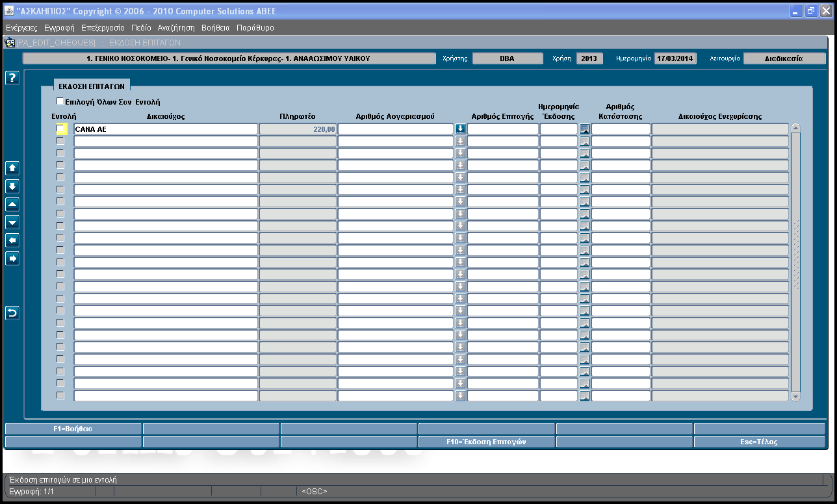
Task: Click the 'Έκδοση επιταγών σε μια εντολή' status message
Action: 63,480
